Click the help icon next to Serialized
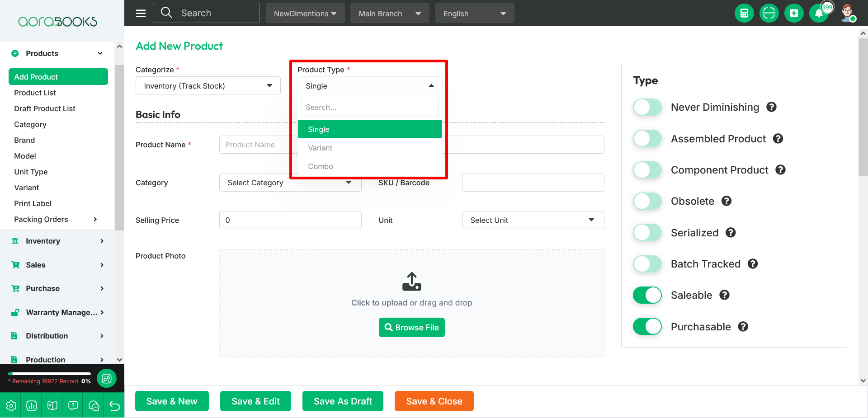The width and height of the screenshot is (868, 418). [731, 233]
